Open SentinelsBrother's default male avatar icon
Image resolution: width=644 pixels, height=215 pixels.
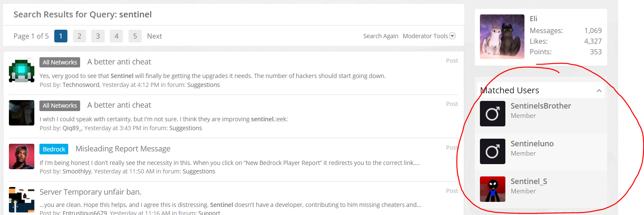[493, 114]
